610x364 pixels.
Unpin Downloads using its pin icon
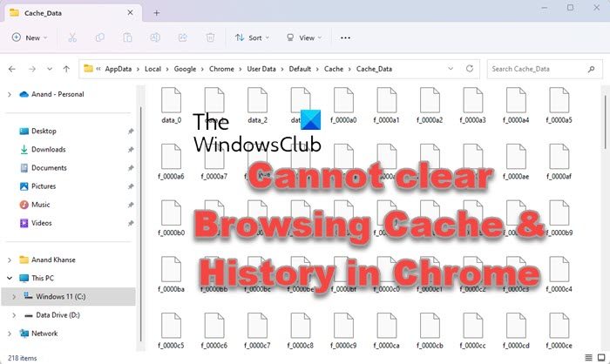(x=131, y=150)
